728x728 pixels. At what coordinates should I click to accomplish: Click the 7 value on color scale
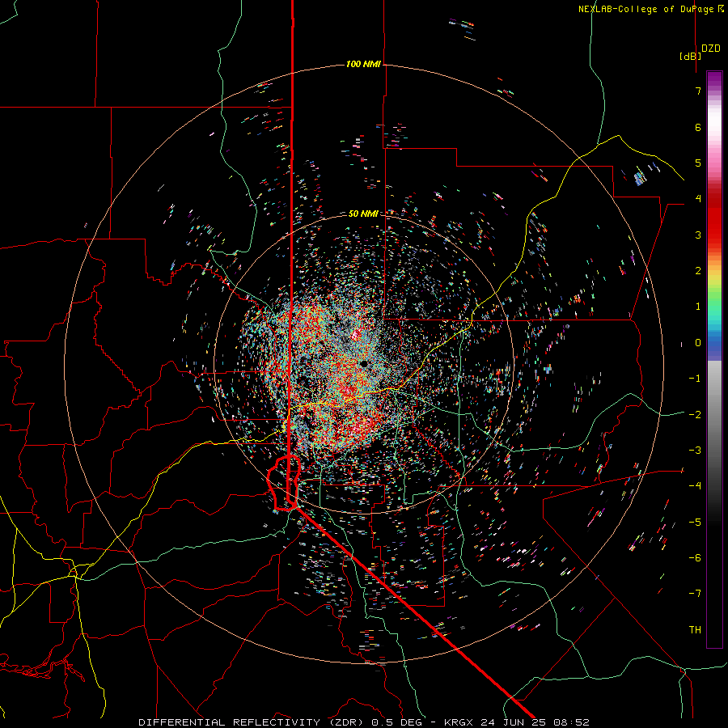click(698, 91)
